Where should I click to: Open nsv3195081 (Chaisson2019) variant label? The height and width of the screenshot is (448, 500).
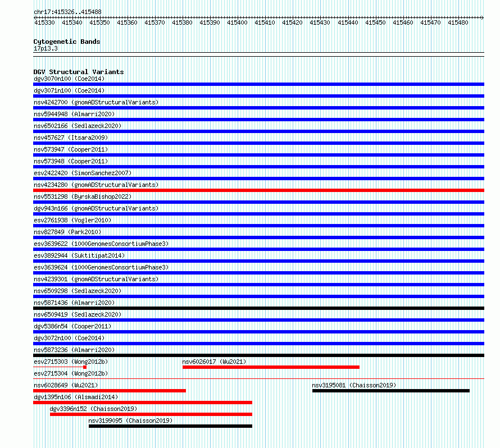pos(354,385)
